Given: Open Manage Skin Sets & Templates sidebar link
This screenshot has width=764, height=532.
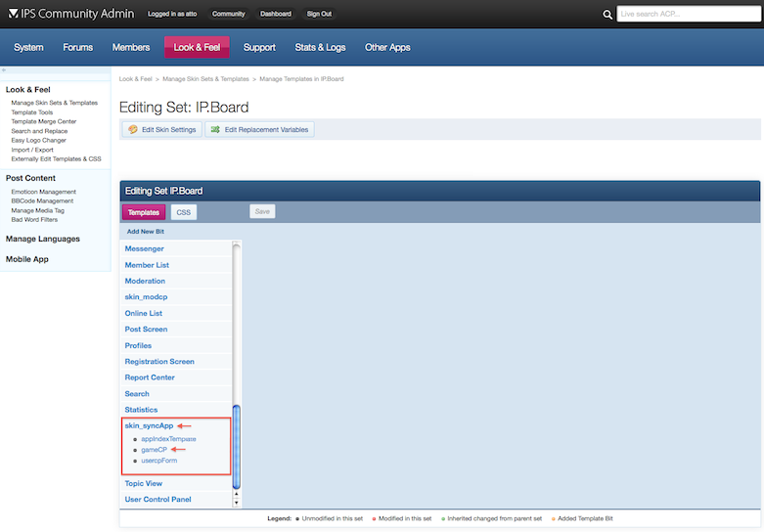Looking at the screenshot, I should coord(55,103).
